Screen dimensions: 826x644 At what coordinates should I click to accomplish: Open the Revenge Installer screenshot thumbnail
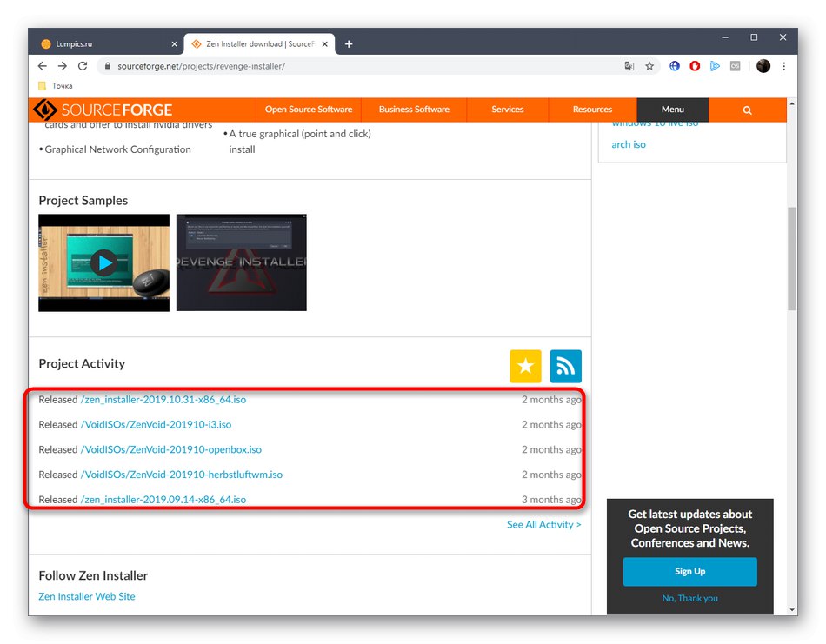241,262
